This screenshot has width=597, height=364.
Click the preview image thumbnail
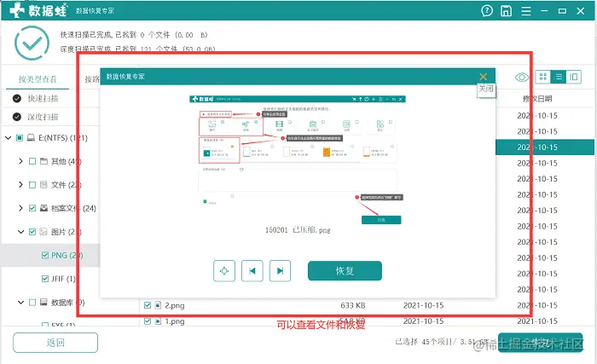click(x=298, y=159)
